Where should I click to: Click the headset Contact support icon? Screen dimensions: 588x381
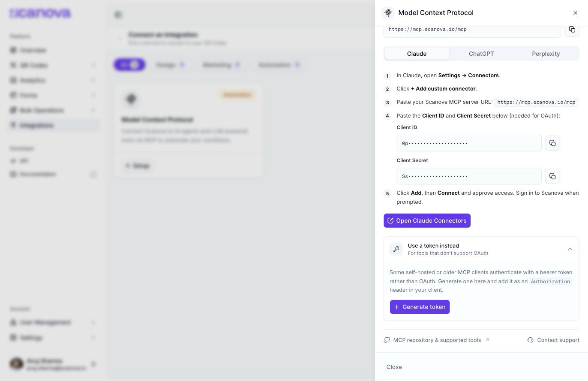point(531,340)
